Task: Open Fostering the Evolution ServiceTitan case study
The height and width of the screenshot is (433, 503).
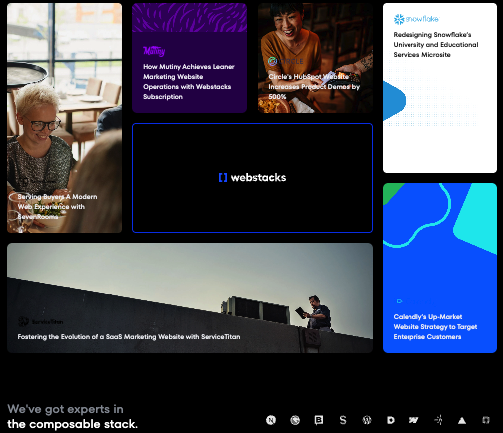Action: (190, 298)
